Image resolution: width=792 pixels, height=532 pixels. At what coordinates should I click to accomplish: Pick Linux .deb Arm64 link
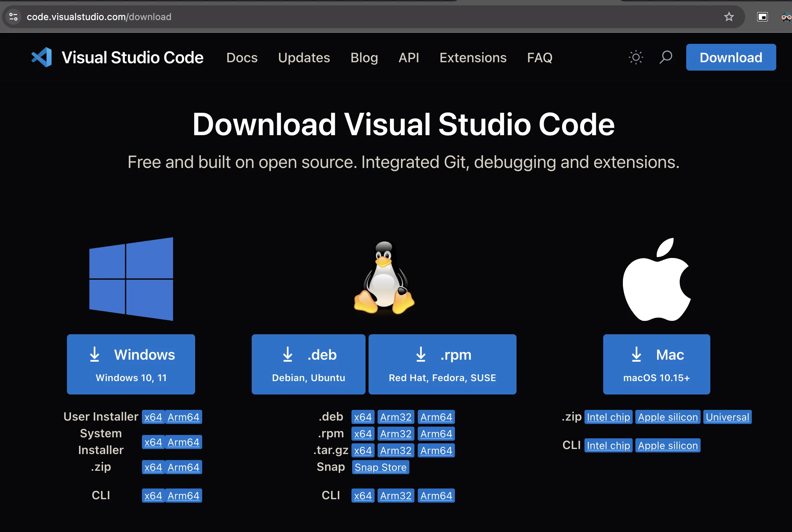(x=437, y=417)
